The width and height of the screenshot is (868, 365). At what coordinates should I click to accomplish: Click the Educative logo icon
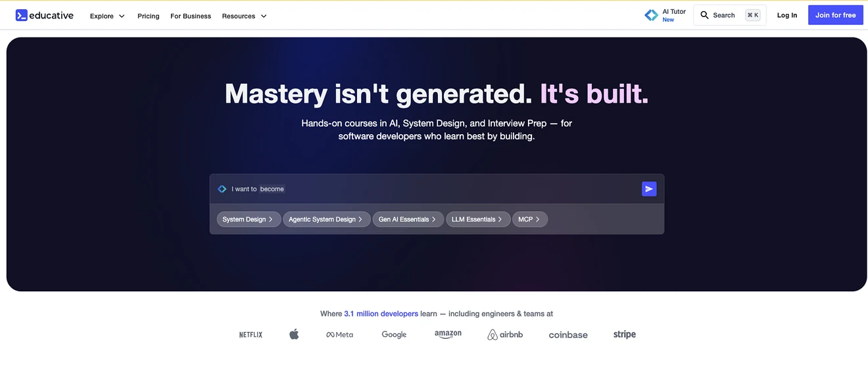click(22, 15)
